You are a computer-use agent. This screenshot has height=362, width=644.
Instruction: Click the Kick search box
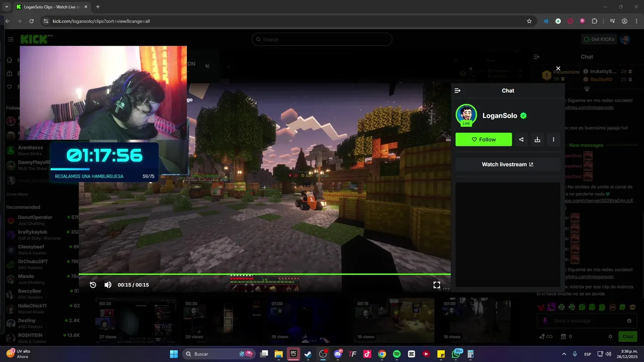(322, 39)
